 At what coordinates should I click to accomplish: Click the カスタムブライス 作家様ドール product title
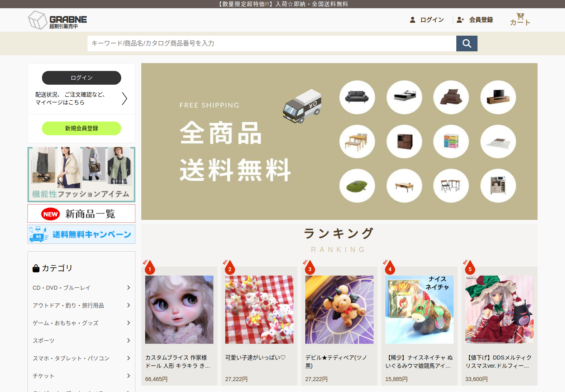point(178,361)
